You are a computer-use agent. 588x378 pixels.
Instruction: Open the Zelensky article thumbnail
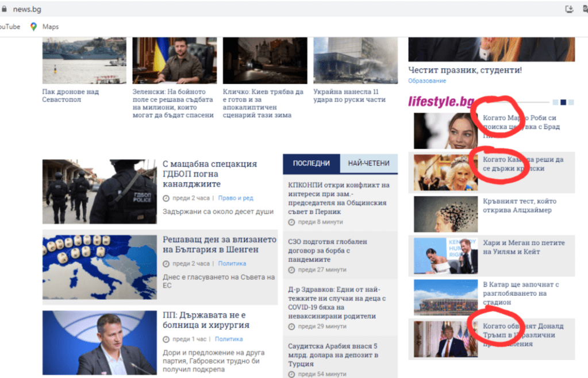point(174,60)
